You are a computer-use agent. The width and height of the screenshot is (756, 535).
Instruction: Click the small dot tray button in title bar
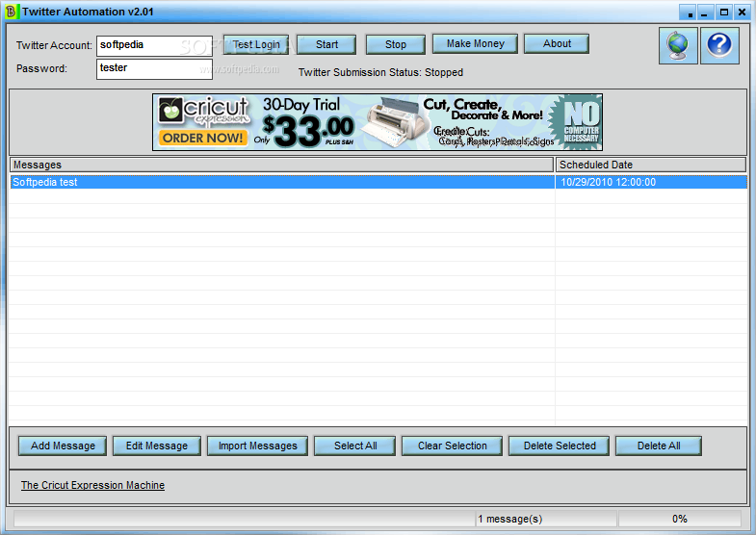690,13
